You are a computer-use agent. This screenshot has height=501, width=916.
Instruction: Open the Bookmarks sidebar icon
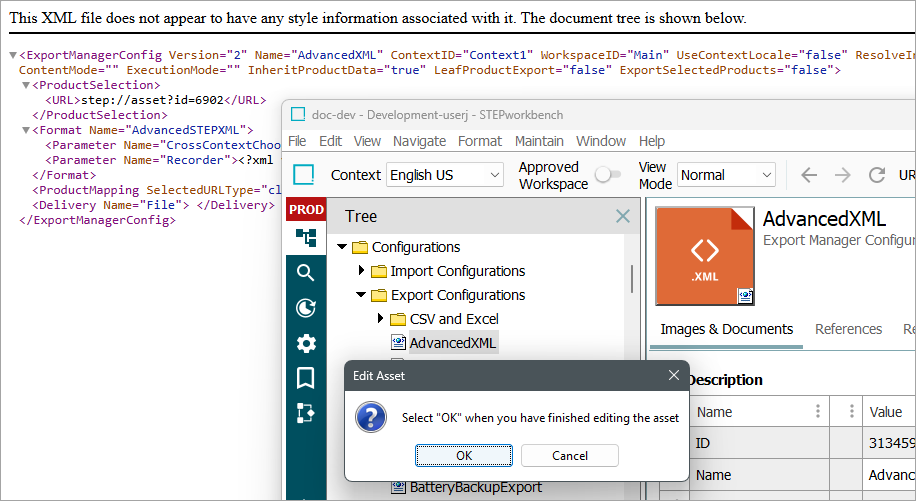(x=305, y=378)
